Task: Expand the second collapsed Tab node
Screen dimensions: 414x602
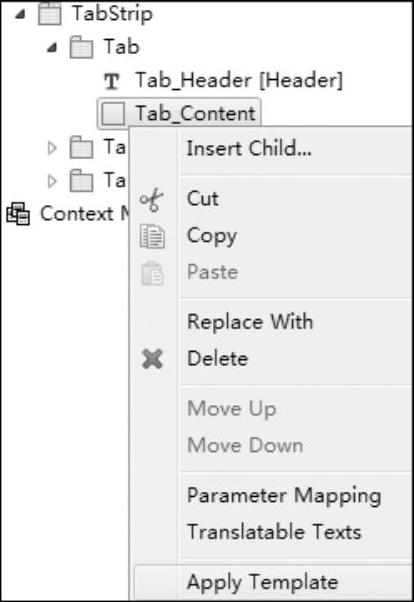Action: [x=52, y=148]
